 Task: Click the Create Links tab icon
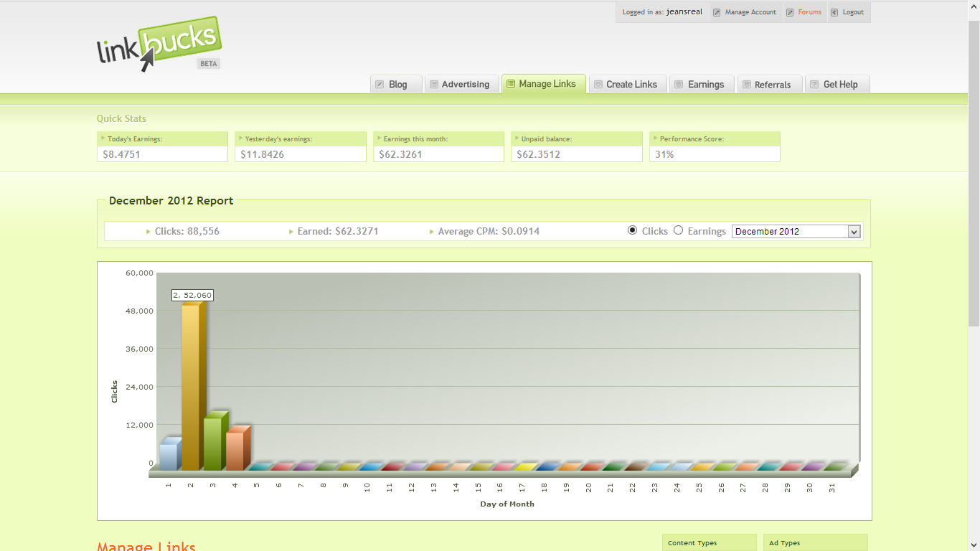tap(598, 85)
